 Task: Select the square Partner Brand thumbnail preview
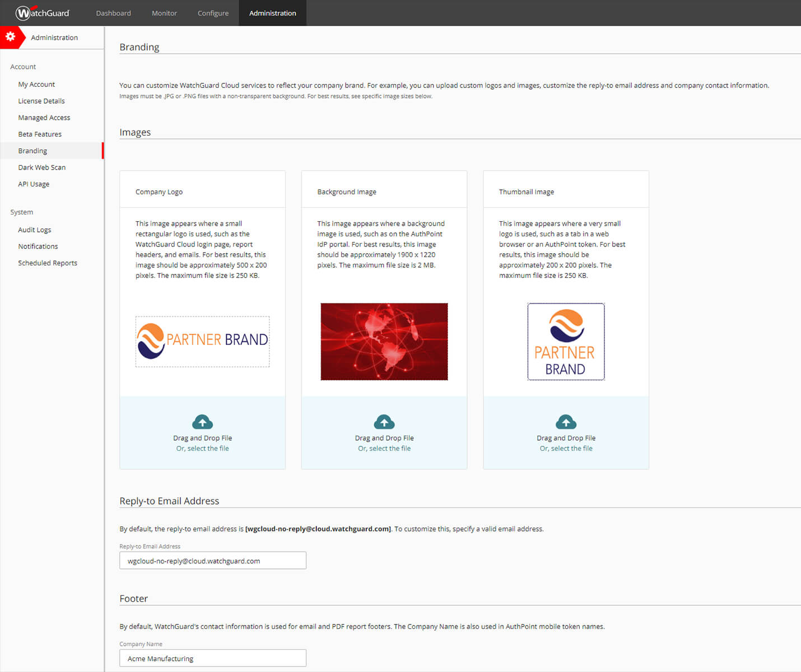pyautogui.click(x=566, y=341)
